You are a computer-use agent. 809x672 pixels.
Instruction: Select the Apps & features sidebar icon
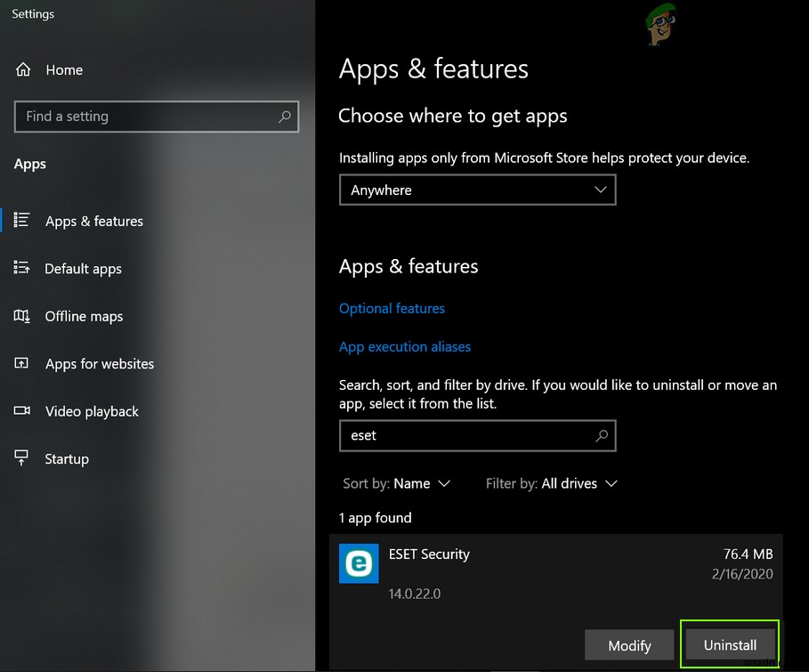click(x=20, y=221)
